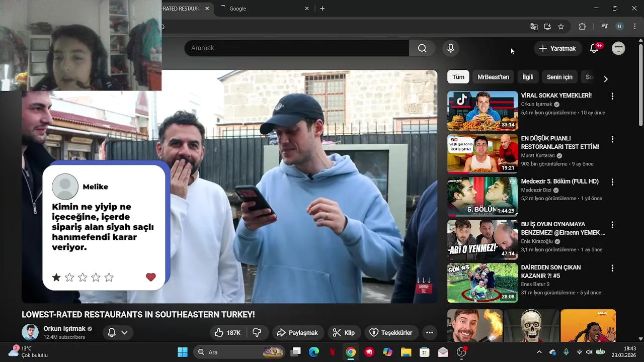Click in the Aramak search field

tap(297, 48)
